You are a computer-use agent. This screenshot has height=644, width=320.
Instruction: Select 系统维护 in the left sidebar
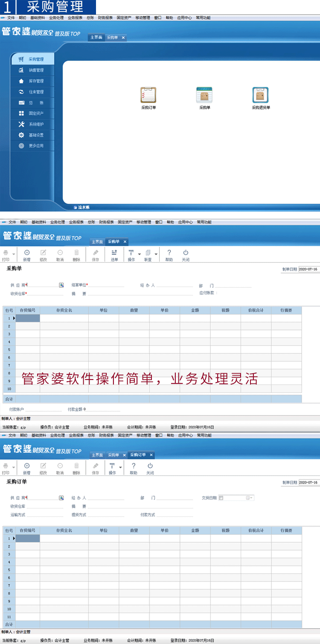coord(33,124)
